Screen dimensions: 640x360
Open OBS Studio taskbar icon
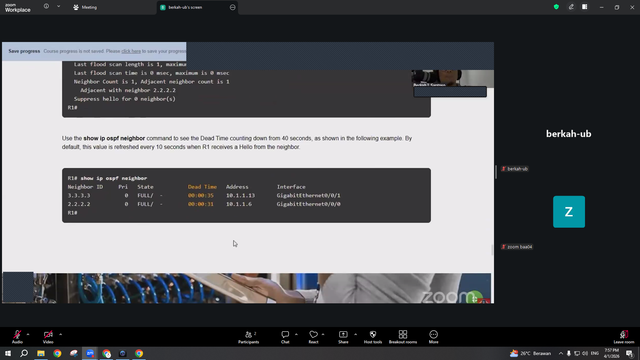[x=122, y=353]
